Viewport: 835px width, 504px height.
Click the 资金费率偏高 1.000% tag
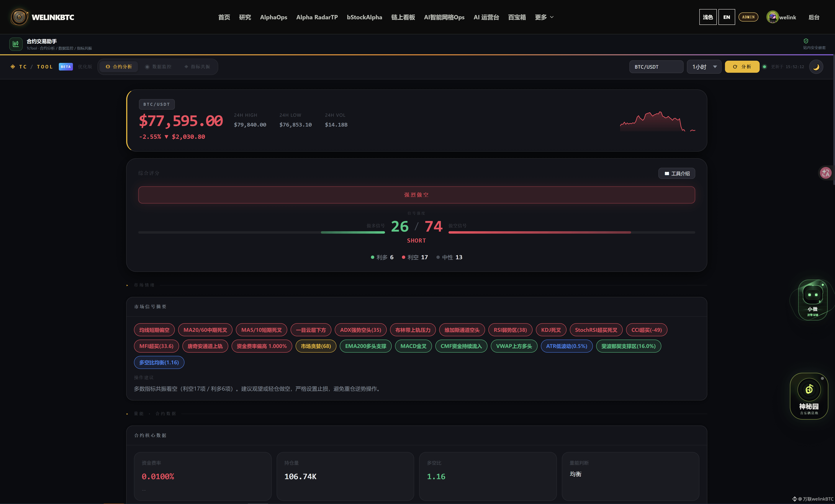pyautogui.click(x=262, y=346)
